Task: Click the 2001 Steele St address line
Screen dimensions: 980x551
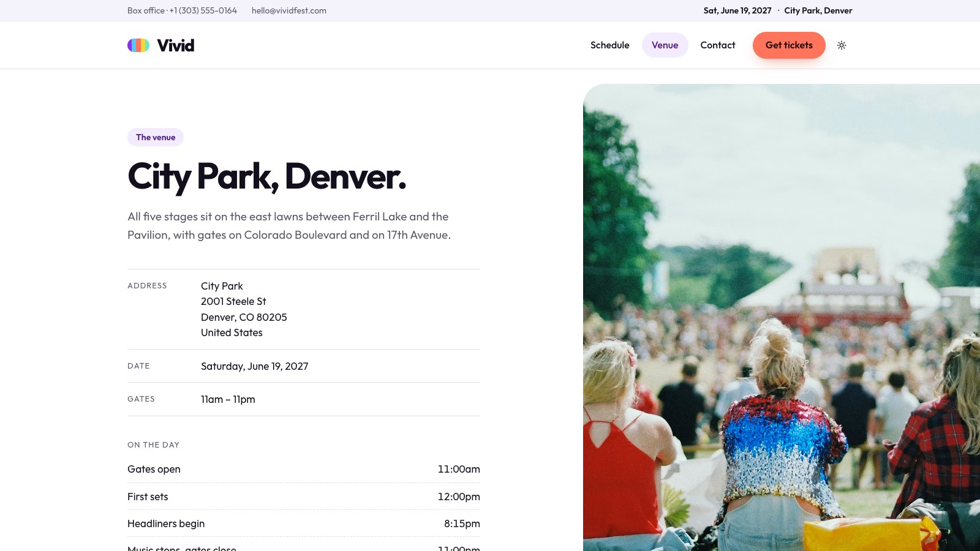Action: (x=233, y=301)
